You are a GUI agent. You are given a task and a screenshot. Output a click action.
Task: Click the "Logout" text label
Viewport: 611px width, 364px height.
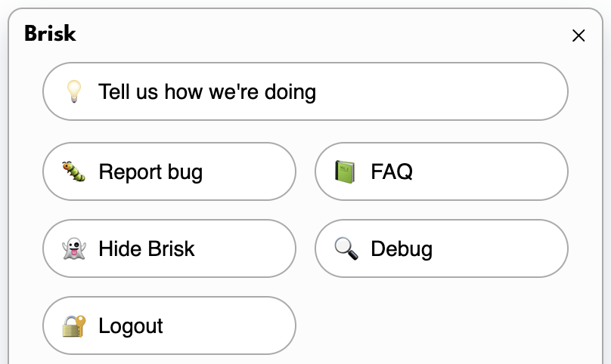click(x=131, y=325)
